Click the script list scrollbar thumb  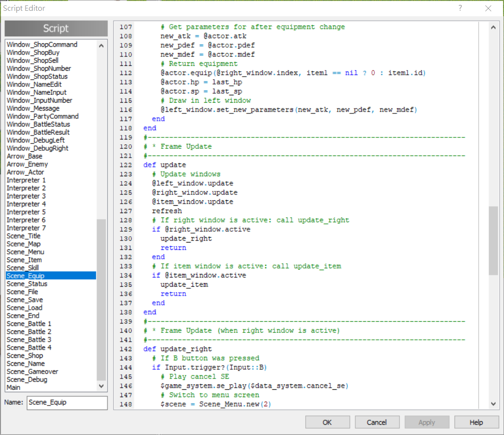point(101,299)
